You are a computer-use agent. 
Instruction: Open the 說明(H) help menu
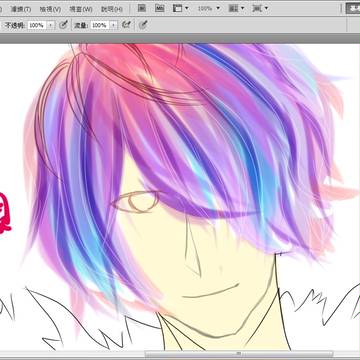click(112, 9)
